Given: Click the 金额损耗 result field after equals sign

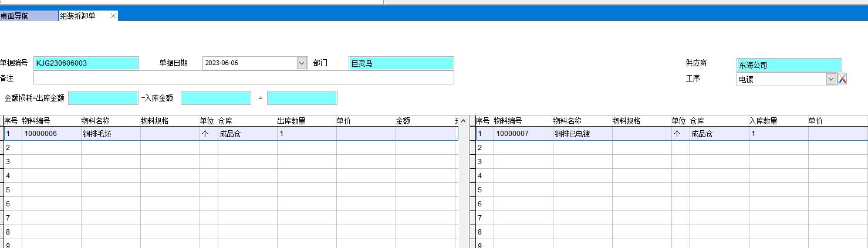Looking at the screenshot, I should [x=302, y=98].
